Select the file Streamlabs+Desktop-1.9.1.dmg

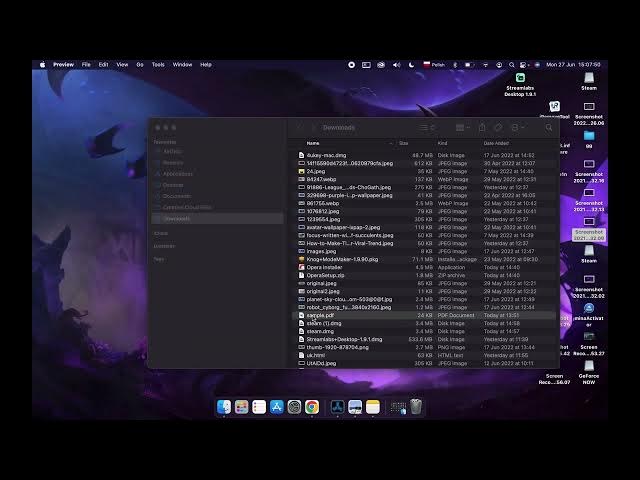click(424, 340)
